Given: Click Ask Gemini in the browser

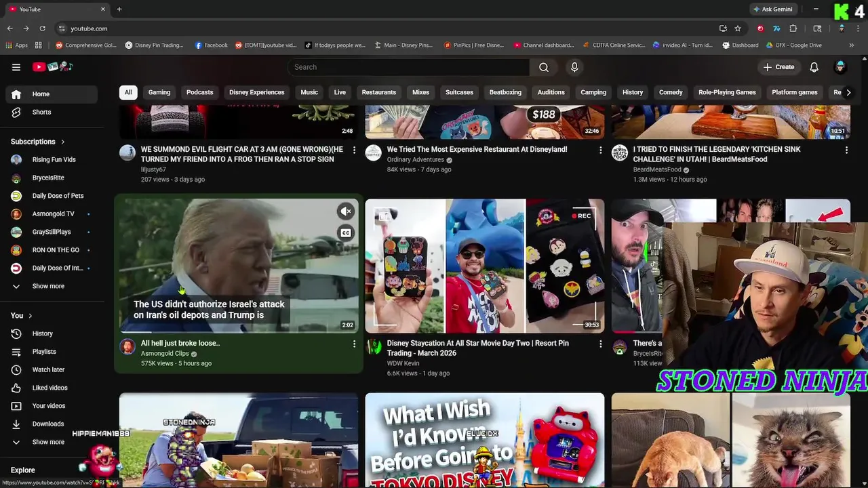Looking at the screenshot, I should pos(772,9).
